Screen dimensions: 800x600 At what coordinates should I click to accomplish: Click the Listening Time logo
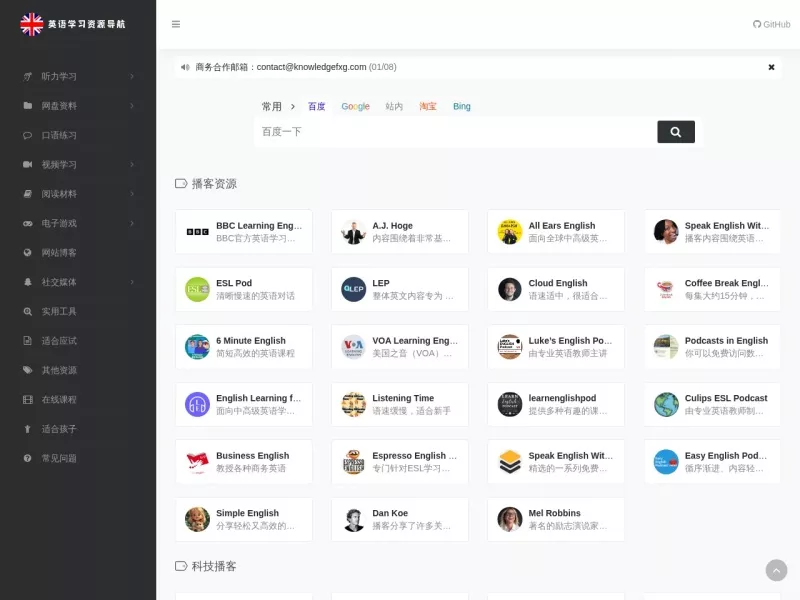click(x=354, y=404)
